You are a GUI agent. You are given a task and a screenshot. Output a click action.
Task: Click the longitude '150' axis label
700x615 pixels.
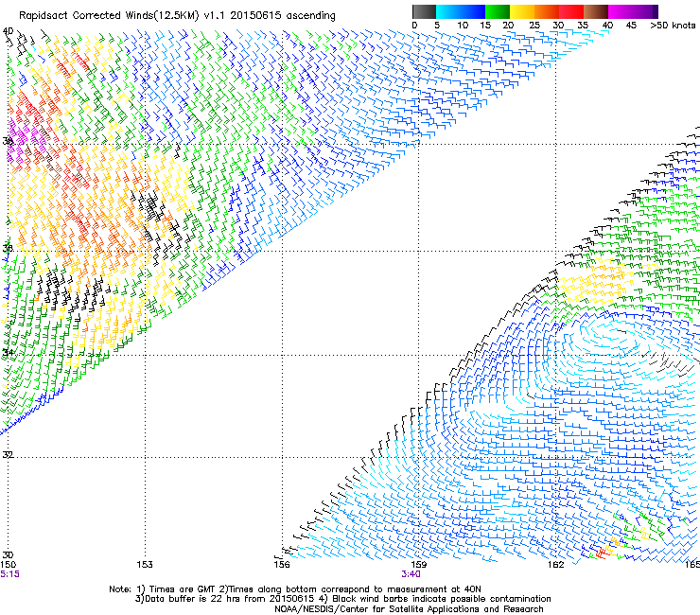pyautogui.click(x=8, y=565)
